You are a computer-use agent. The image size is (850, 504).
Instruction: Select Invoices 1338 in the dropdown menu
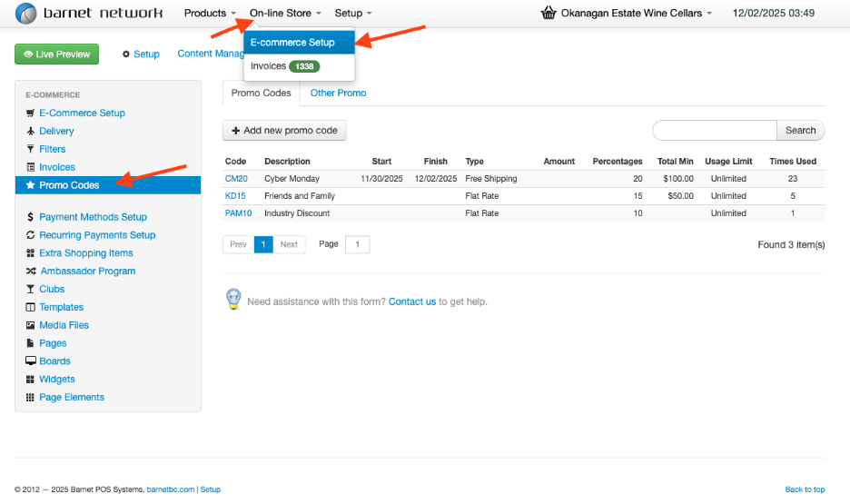point(300,66)
